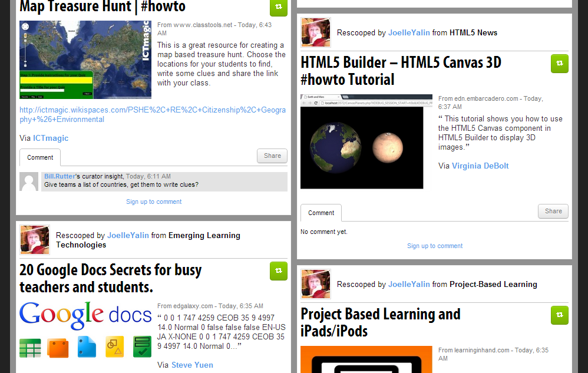Click 'No comment yet.' text
The width and height of the screenshot is (588, 373).
point(324,232)
